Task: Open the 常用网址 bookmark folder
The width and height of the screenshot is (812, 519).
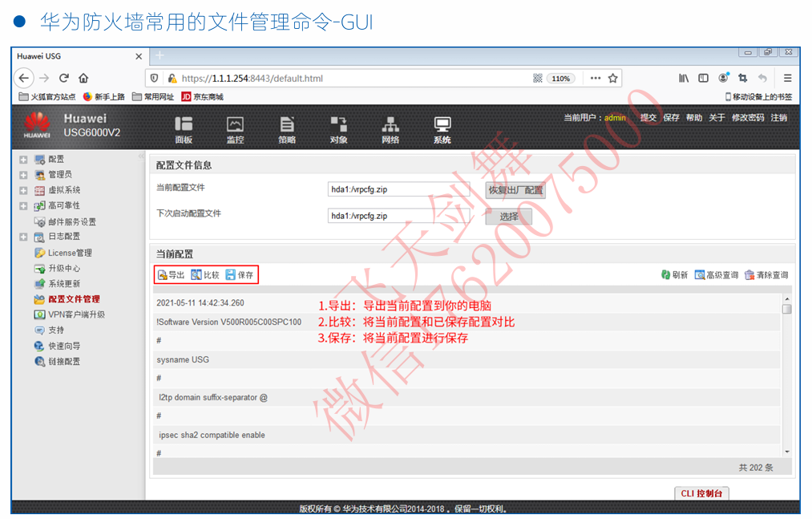Action: [153, 97]
